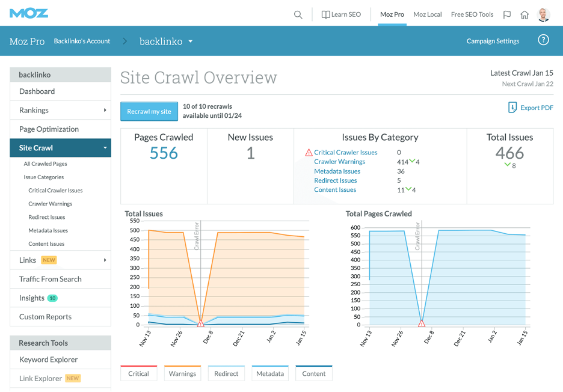This screenshot has height=392, width=563.
Task: Click the Insights count badge 10
Action: click(x=52, y=298)
